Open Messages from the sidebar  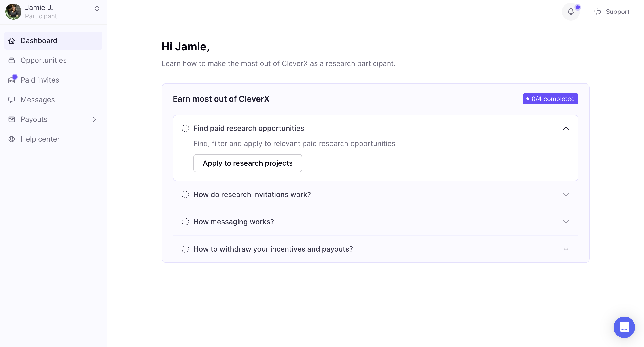coord(38,100)
